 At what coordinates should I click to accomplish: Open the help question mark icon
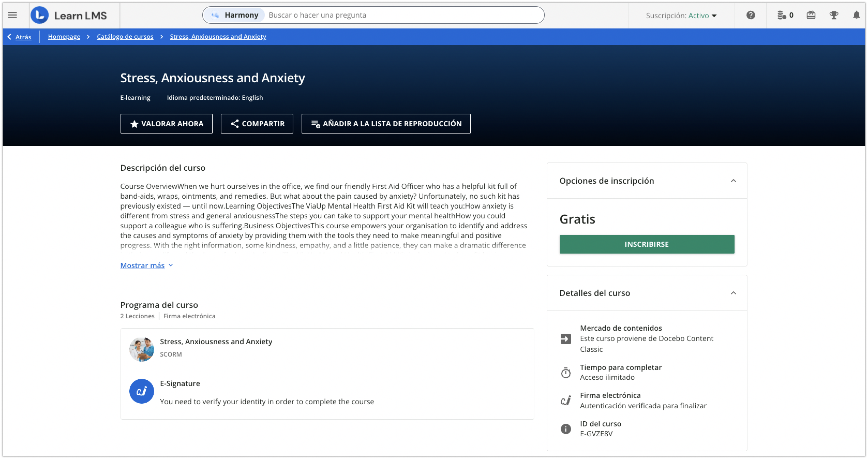[750, 15]
